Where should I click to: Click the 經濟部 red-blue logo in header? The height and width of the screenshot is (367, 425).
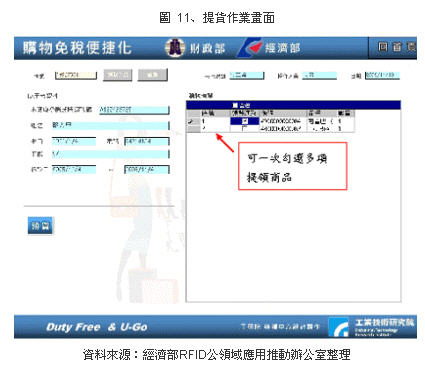[x=250, y=48]
